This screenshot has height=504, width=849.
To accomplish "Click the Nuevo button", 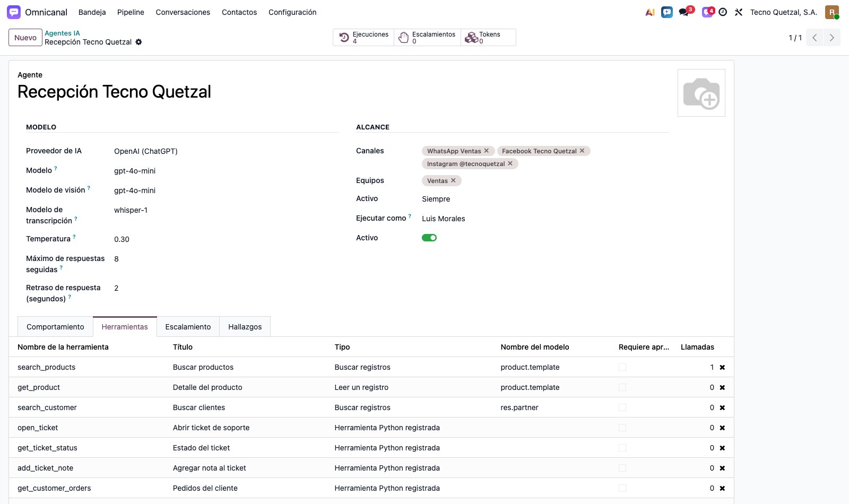I will click(x=25, y=38).
